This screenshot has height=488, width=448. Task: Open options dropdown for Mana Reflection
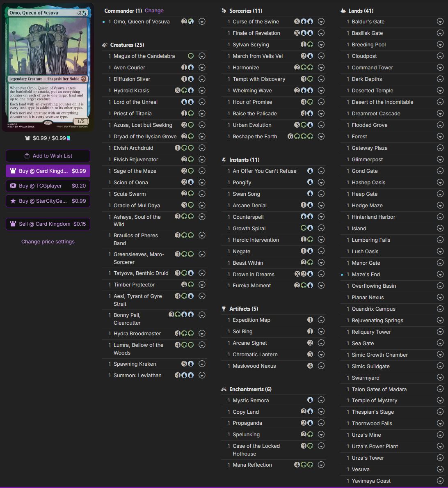tap(321, 465)
